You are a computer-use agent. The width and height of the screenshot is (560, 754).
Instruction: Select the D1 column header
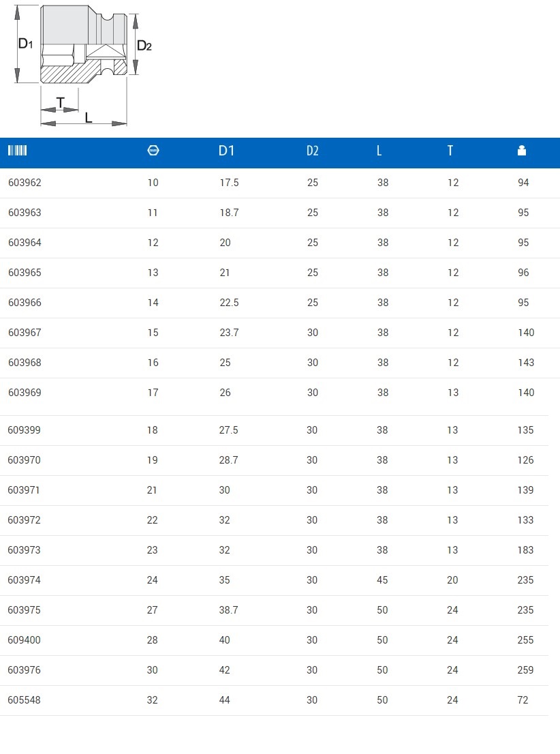click(x=226, y=151)
